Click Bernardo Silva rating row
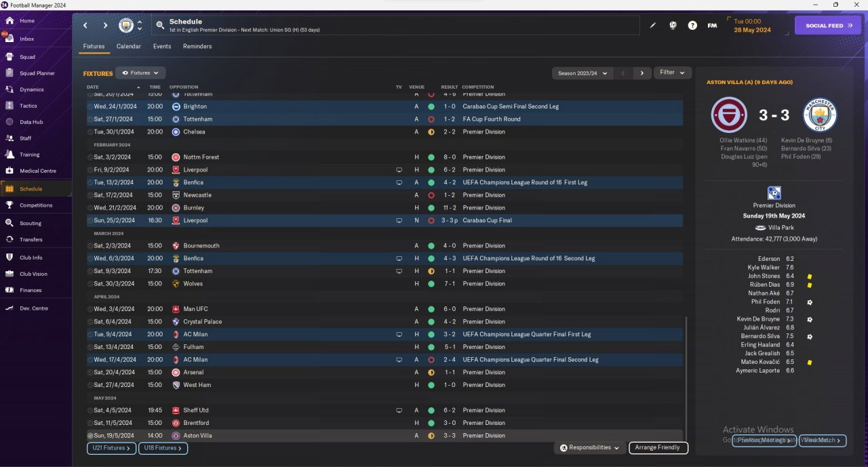 coord(773,336)
